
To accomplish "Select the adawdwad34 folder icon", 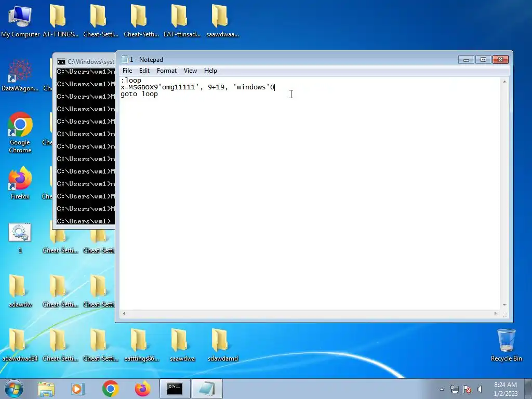I will point(20,345).
